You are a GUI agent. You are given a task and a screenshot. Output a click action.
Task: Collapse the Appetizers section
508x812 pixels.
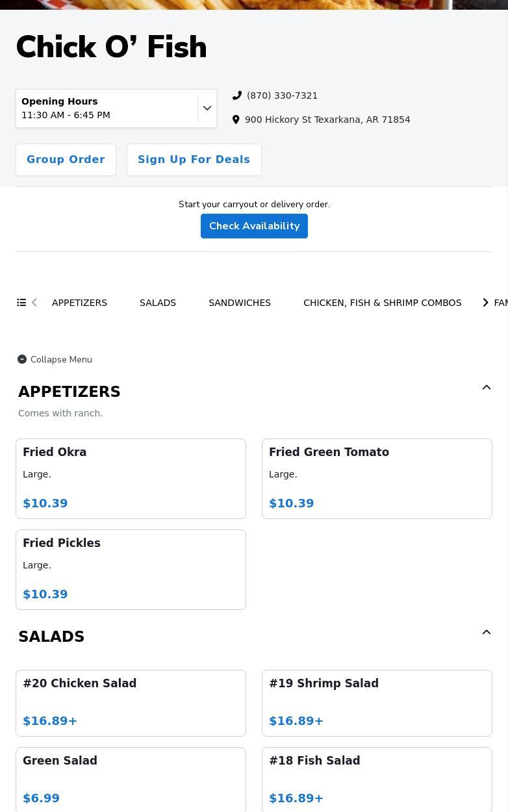coord(486,388)
